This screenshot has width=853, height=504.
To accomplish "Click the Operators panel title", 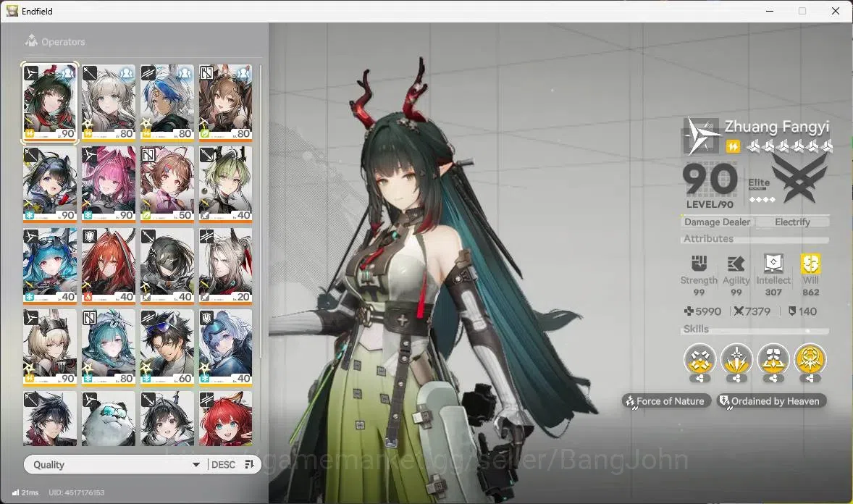I will point(63,41).
